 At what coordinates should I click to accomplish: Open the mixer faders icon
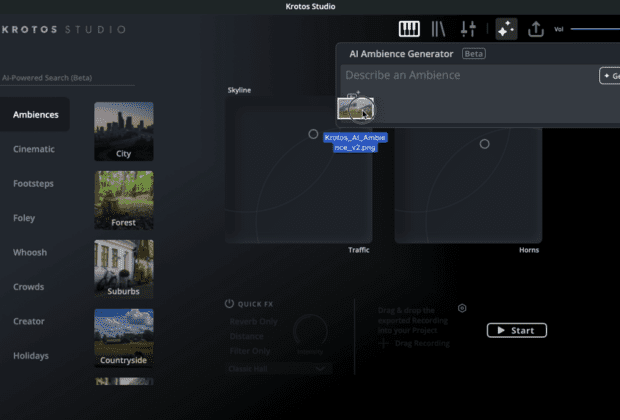coord(468,29)
